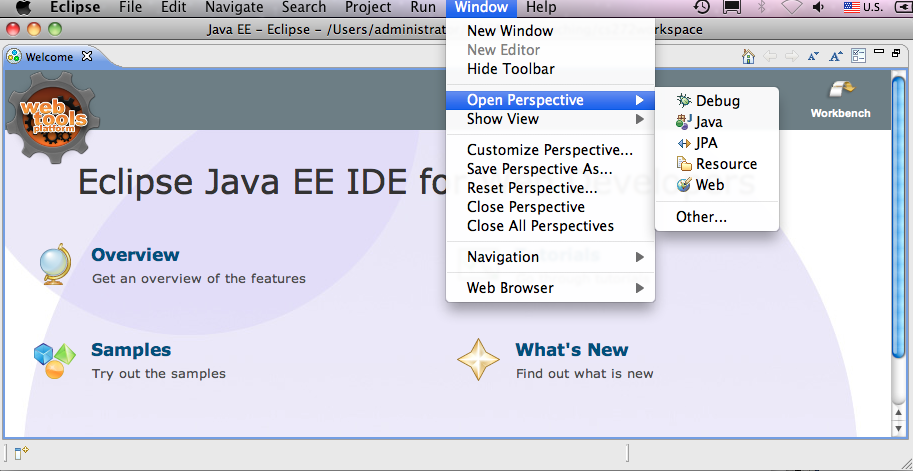The image size is (913, 471).
Task: Click the Navigate forward arrow icon
Action: [x=791, y=56]
